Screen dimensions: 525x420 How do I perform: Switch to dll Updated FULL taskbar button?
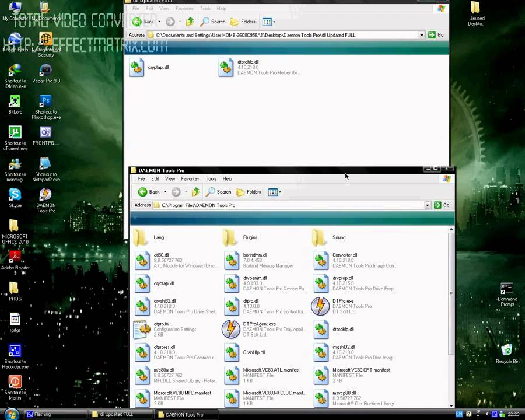point(121,414)
